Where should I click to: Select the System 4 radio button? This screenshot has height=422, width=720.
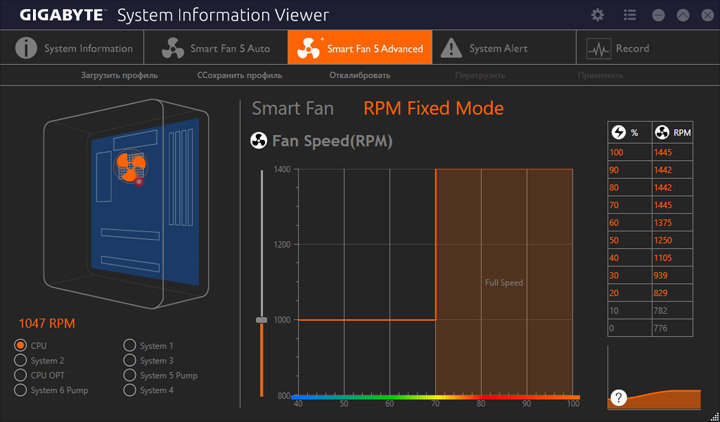129,390
